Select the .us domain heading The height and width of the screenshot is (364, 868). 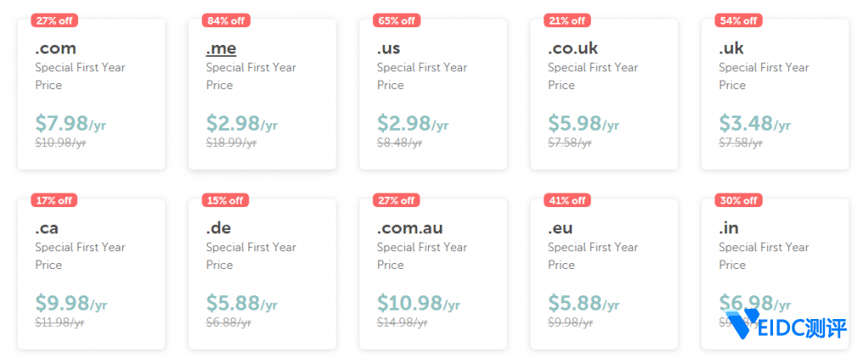[388, 48]
